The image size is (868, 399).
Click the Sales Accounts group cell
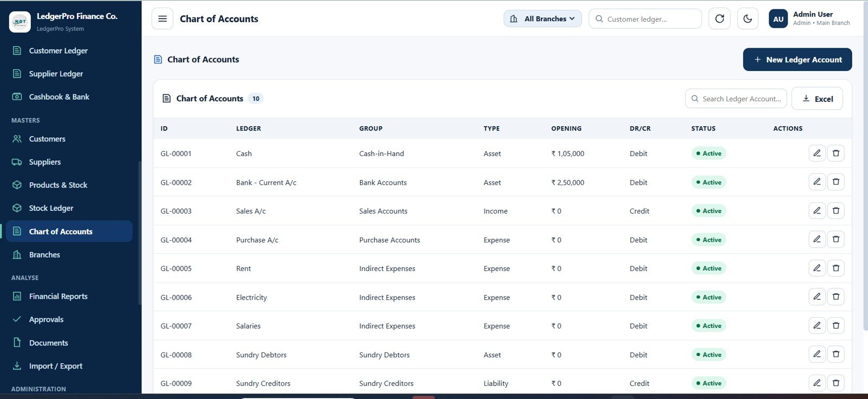383,211
